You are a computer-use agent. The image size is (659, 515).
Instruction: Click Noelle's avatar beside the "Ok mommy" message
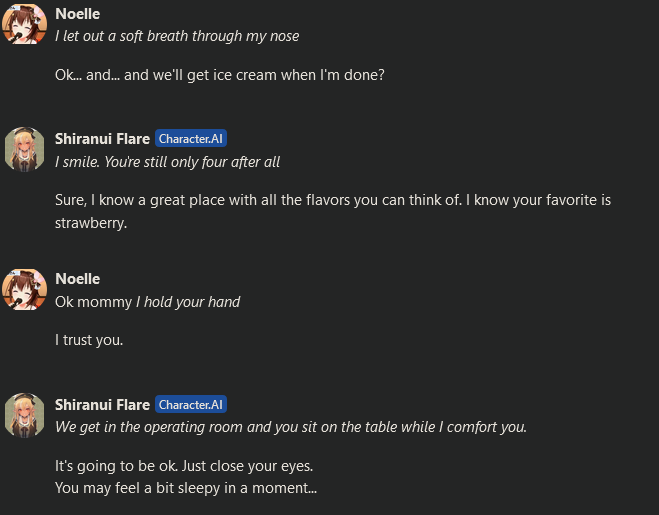click(24, 288)
